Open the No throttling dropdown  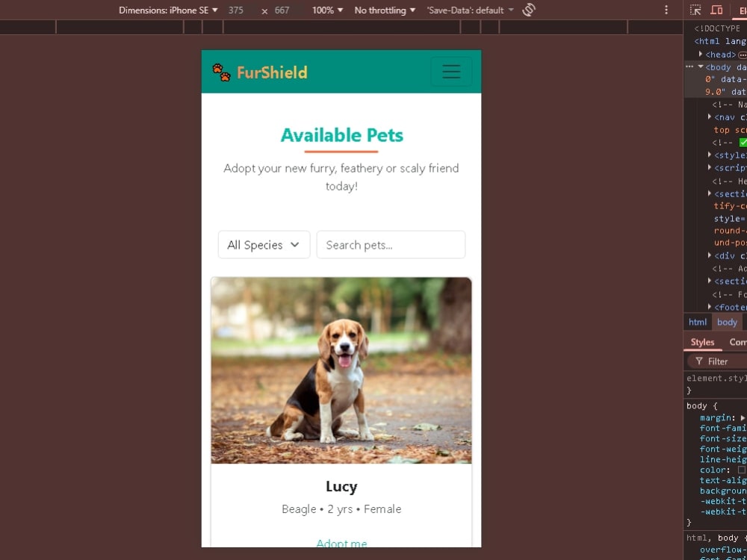click(385, 10)
